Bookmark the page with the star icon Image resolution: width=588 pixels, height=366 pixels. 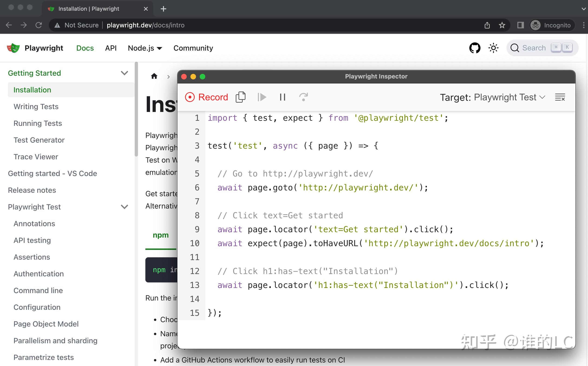(x=502, y=25)
